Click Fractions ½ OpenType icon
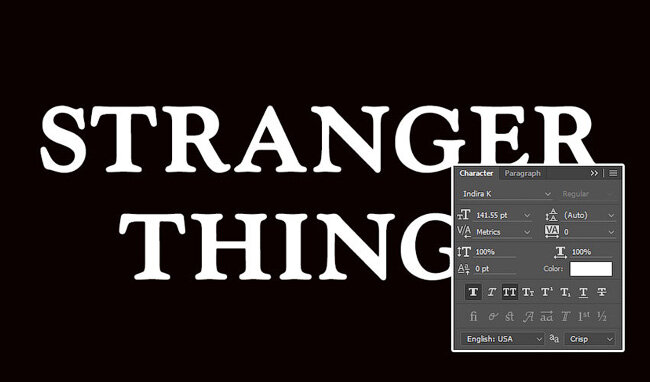 coord(602,317)
